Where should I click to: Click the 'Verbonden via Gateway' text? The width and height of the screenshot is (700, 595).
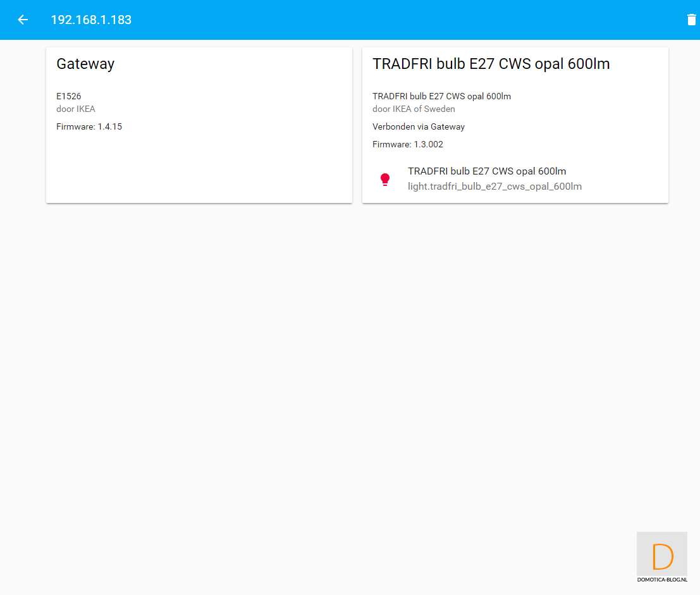point(419,126)
